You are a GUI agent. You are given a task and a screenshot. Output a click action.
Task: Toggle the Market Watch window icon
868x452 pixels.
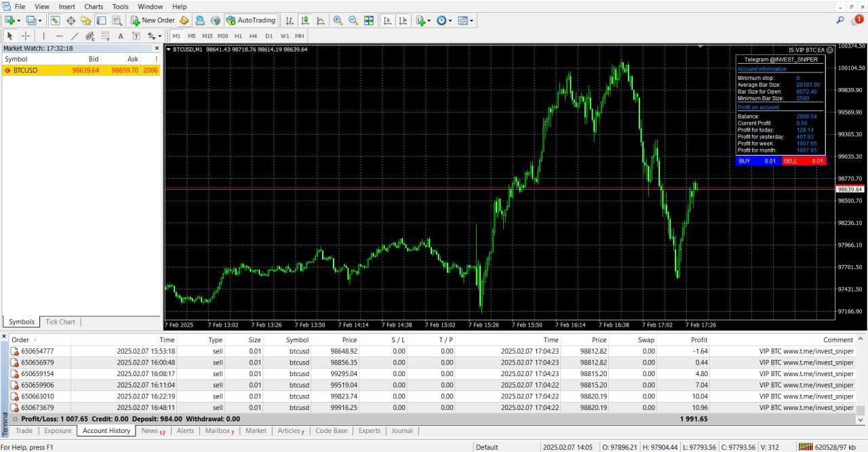(55, 20)
